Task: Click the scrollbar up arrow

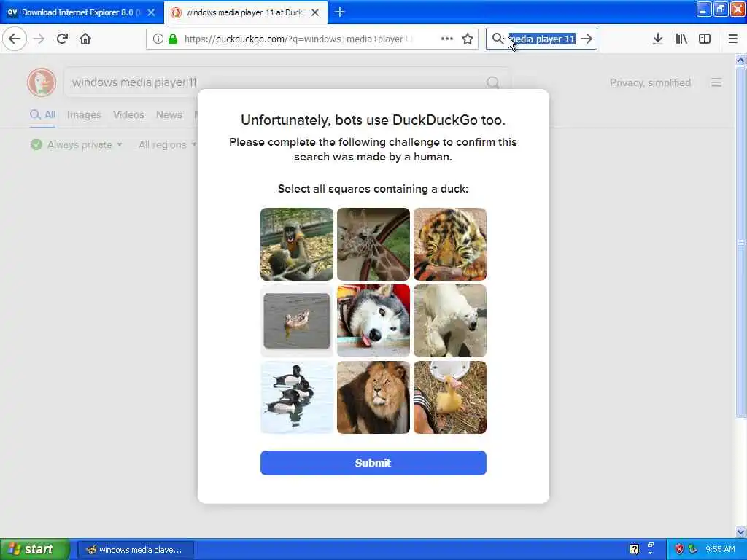Action: 741,60
